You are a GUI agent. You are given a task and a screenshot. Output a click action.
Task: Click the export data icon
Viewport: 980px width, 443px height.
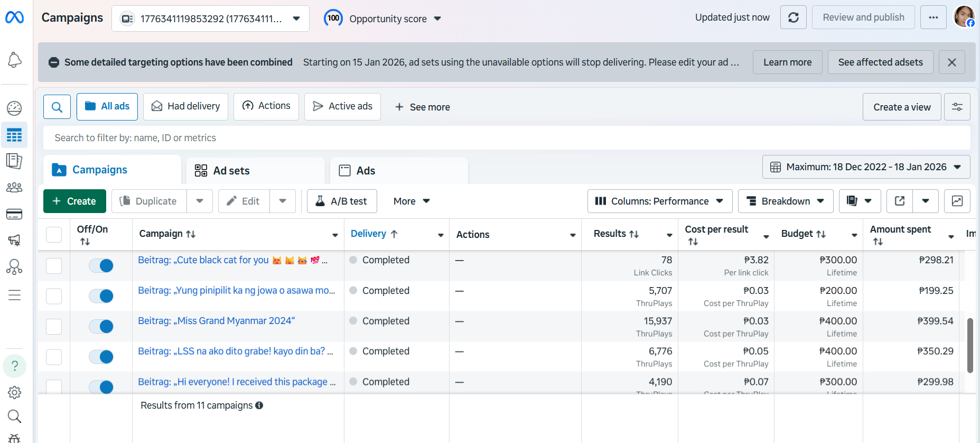(900, 201)
